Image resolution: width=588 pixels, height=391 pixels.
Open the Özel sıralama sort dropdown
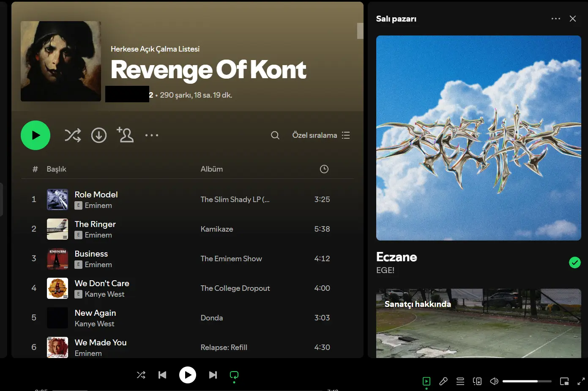[321, 135]
